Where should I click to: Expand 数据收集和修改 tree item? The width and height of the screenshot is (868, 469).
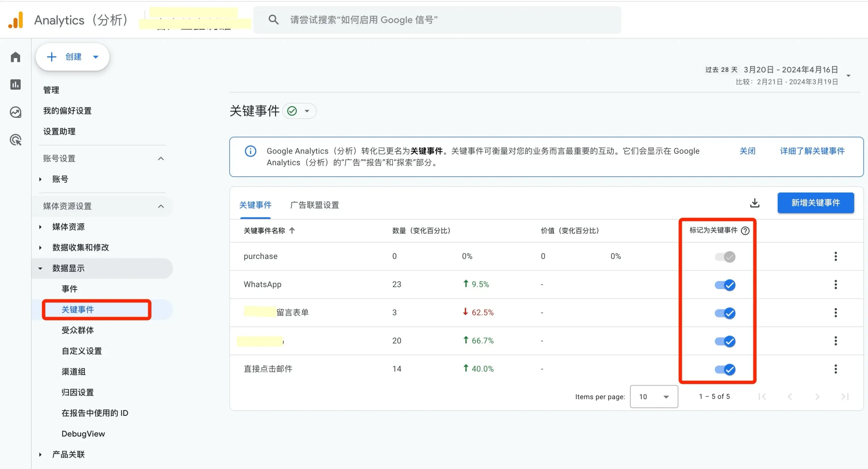40,248
